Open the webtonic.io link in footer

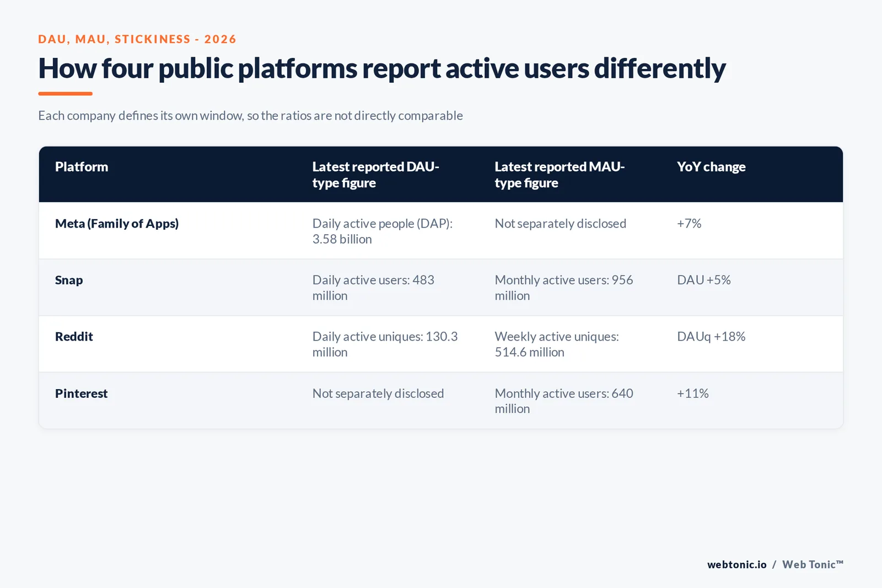pos(737,564)
